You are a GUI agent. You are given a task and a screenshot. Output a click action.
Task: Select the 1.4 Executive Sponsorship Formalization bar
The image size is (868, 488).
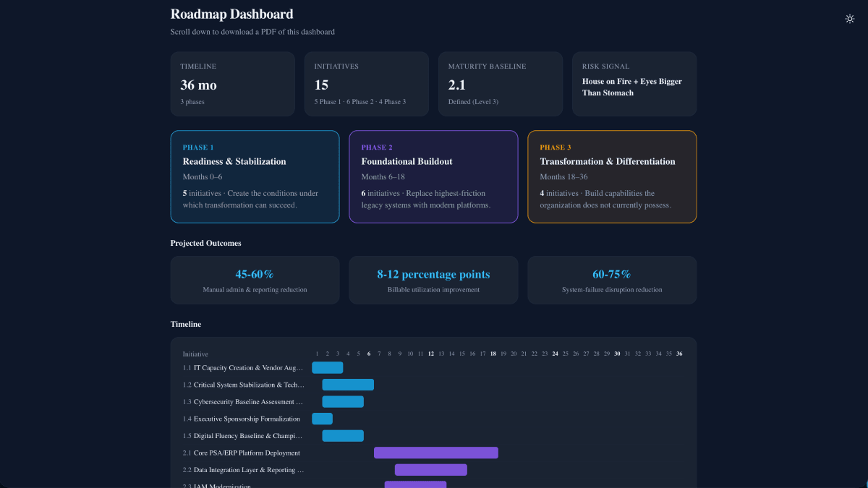coord(322,419)
